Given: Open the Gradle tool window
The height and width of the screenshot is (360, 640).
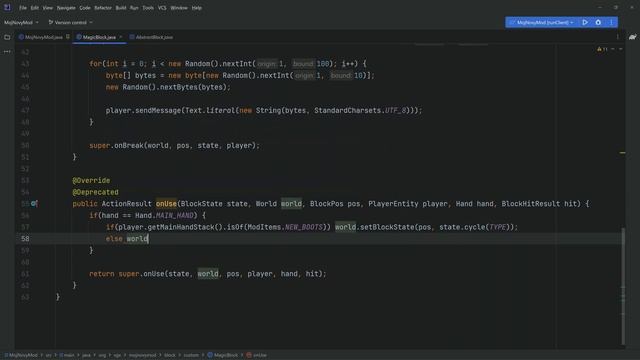Looking at the screenshot, I should coord(632,37).
